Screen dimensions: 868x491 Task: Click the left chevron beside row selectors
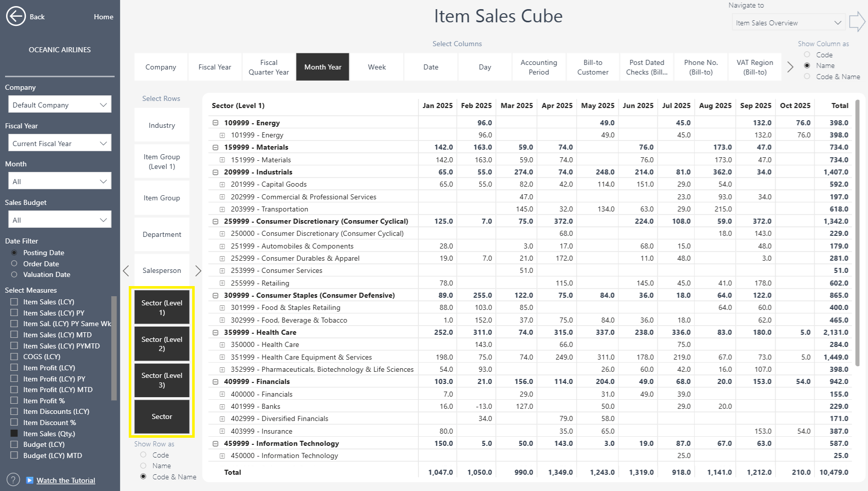pos(126,271)
